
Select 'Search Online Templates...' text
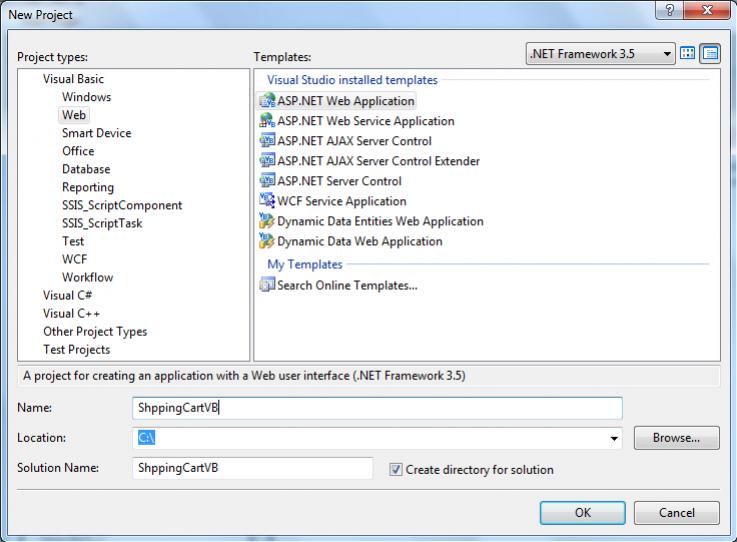coord(347,285)
